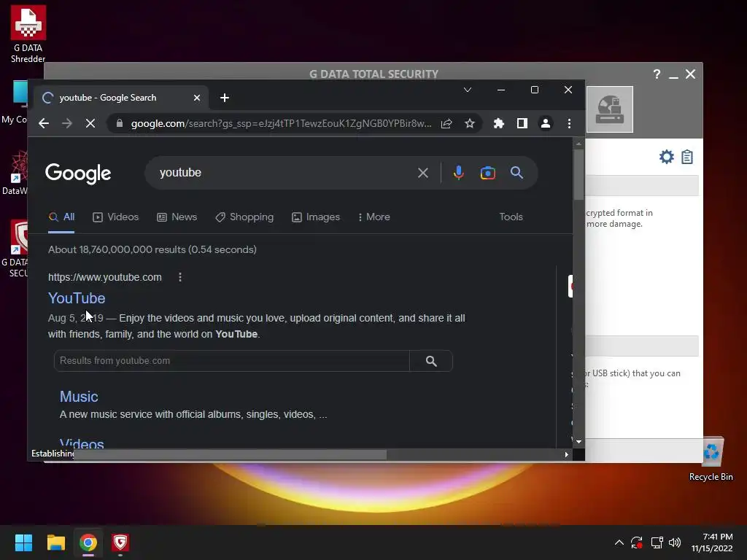Select the G DATA backup drive icon
Viewport: 747px width, 560px height.
610,109
